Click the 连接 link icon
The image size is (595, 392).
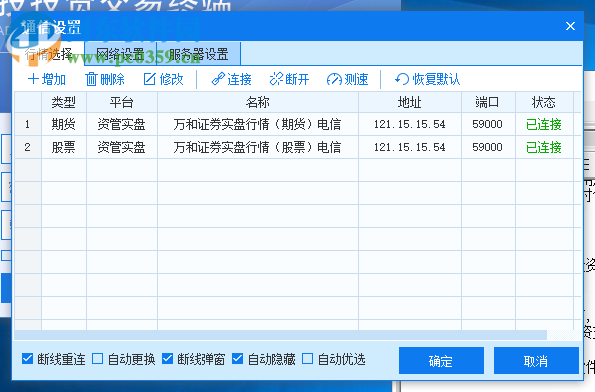pyautogui.click(x=218, y=79)
